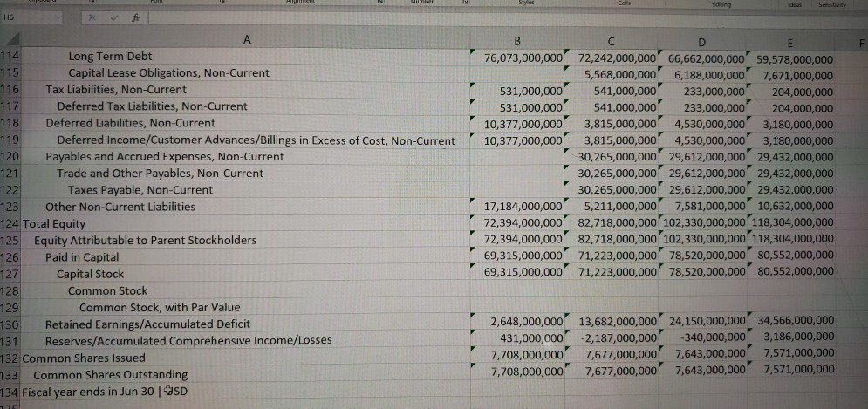
Task: Click Other Non-Current Liabilities value 17,184,000,000
Action: coord(523,207)
